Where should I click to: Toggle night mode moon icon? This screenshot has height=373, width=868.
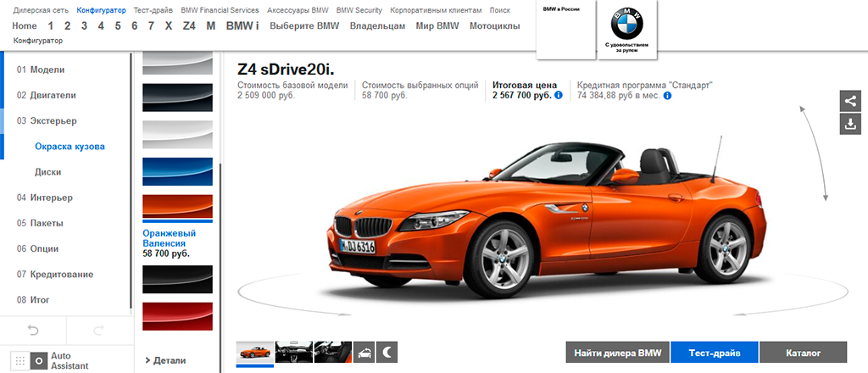387,352
